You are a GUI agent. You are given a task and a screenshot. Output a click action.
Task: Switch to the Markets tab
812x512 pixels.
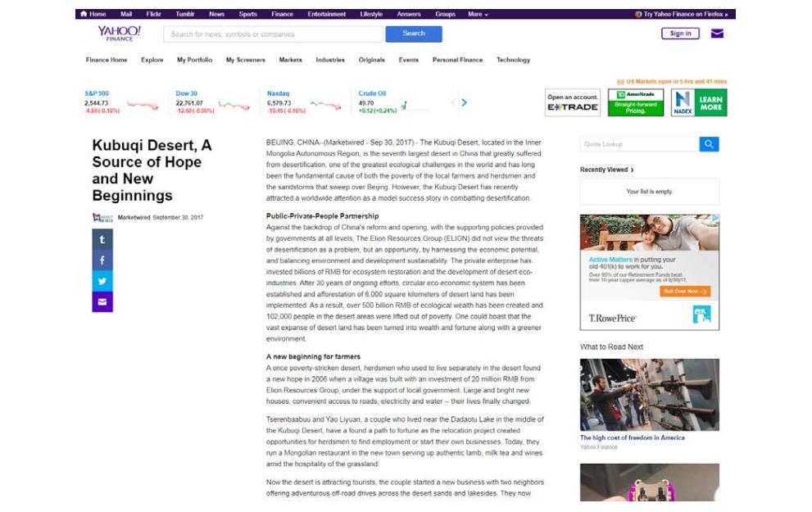click(x=291, y=60)
